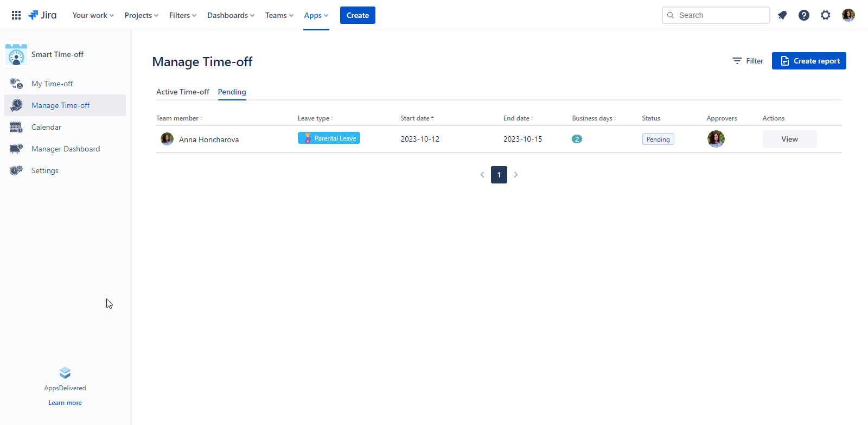Open the help question mark icon
868x425 pixels.
tap(804, 15)
